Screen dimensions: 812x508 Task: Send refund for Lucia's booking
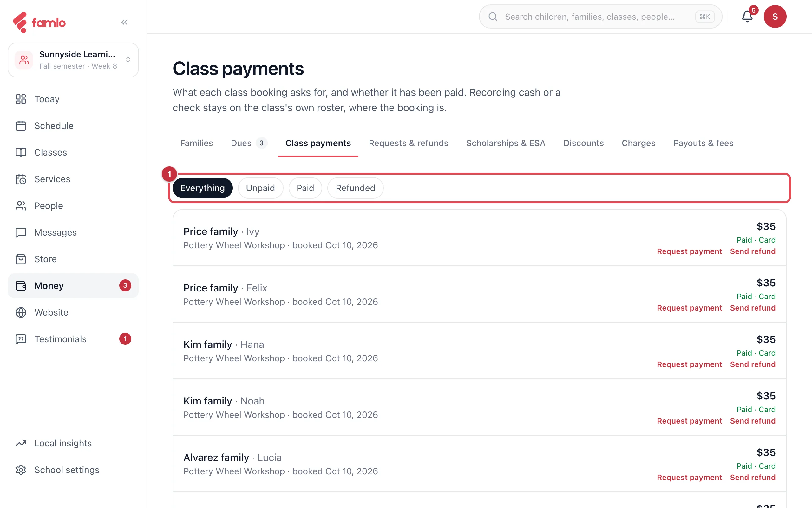753,477
